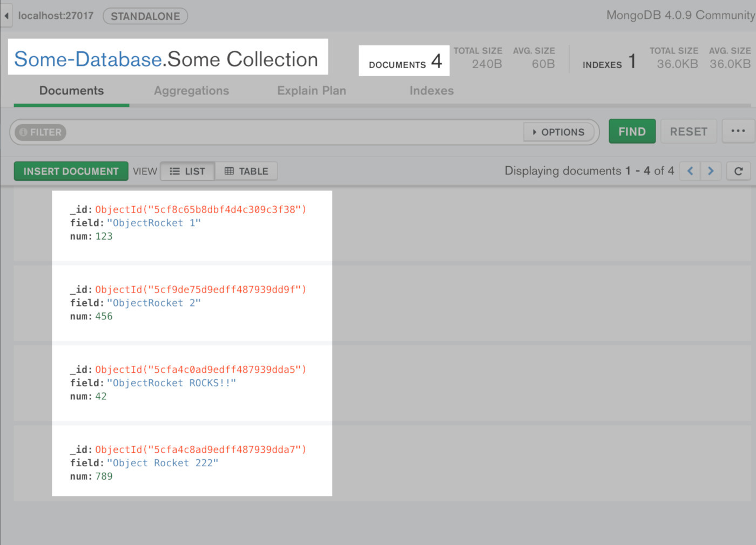Switch to the Aggregations tab
756x545 pixels.
tap(191, 91)
